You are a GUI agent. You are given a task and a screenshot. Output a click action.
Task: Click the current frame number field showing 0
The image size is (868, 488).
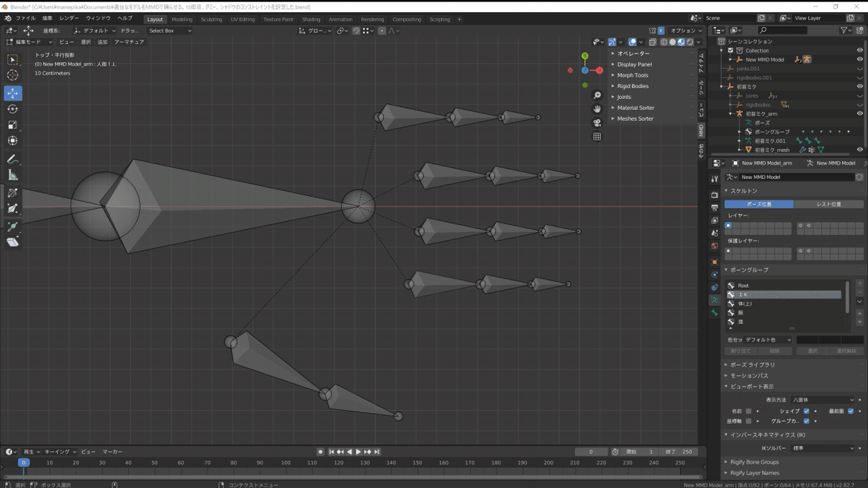coord(592,452)
